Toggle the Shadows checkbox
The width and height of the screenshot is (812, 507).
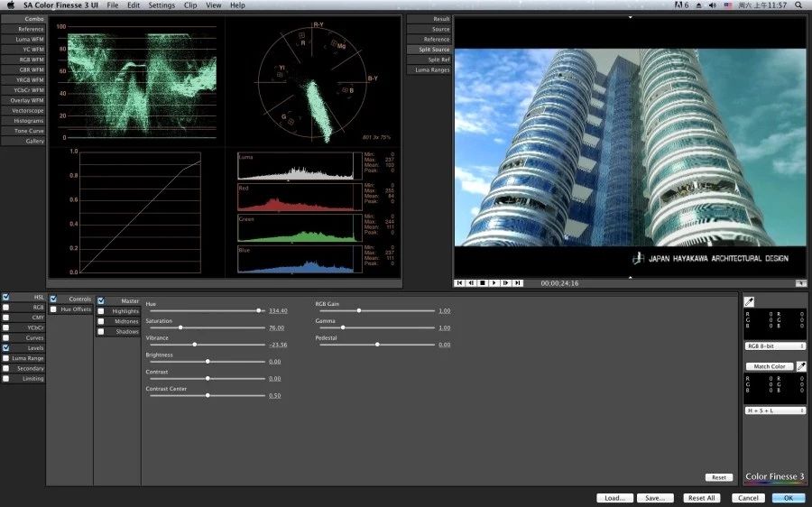[x=101, y=331]
